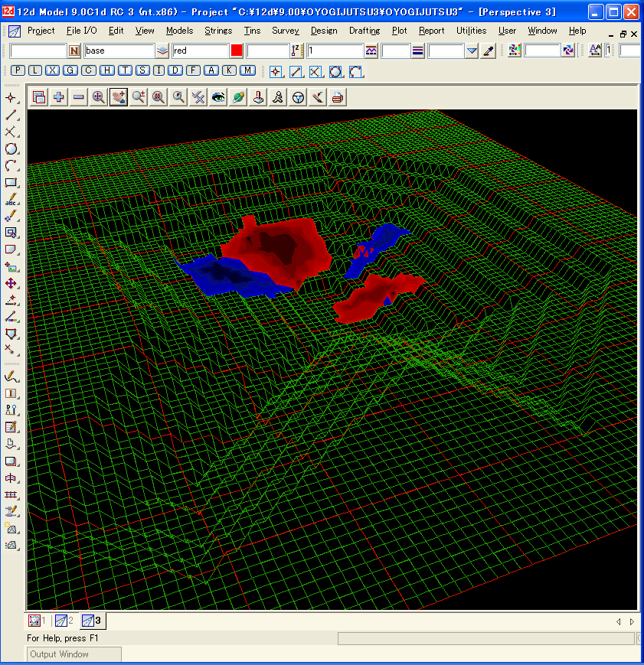Open the Utilities menu
644x665 pixels.
tap(471, 31)
